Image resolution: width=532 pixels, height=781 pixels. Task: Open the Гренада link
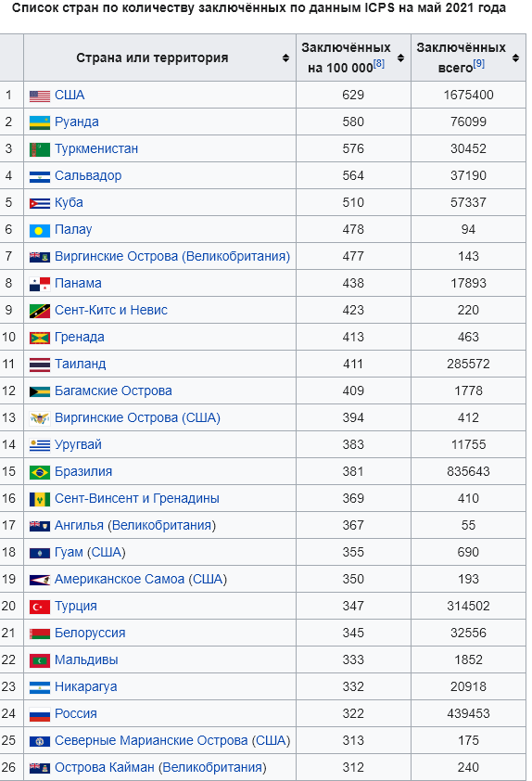coord(80,338)
